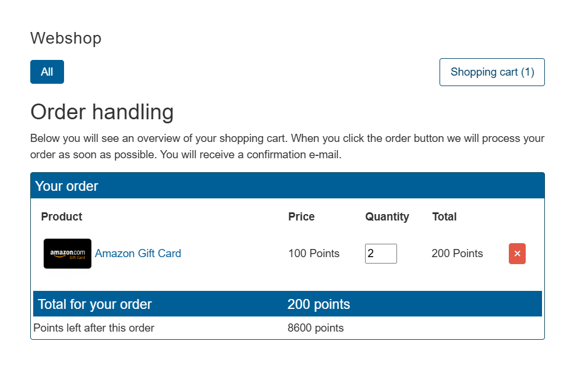
Task: Click the Webshop heading
Action: pos(66,38)
